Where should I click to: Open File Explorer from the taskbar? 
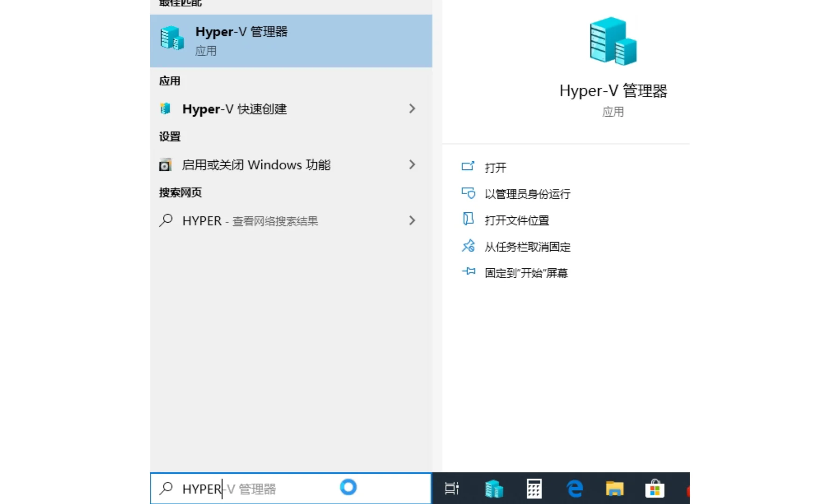615,489
